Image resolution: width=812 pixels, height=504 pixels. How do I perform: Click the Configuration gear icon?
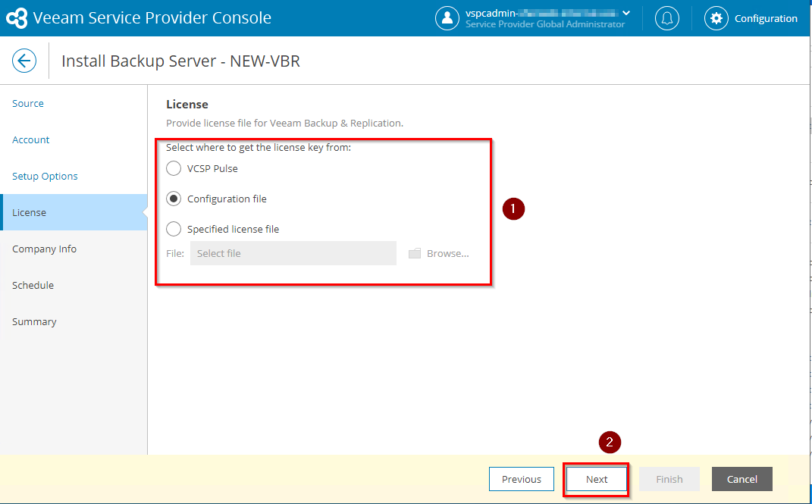(x=716, y=18)
